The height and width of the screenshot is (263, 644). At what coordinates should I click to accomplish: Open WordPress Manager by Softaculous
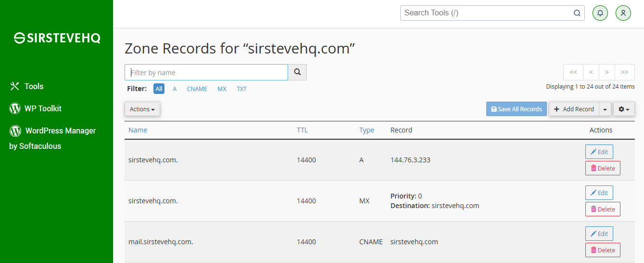pos(52,138)
